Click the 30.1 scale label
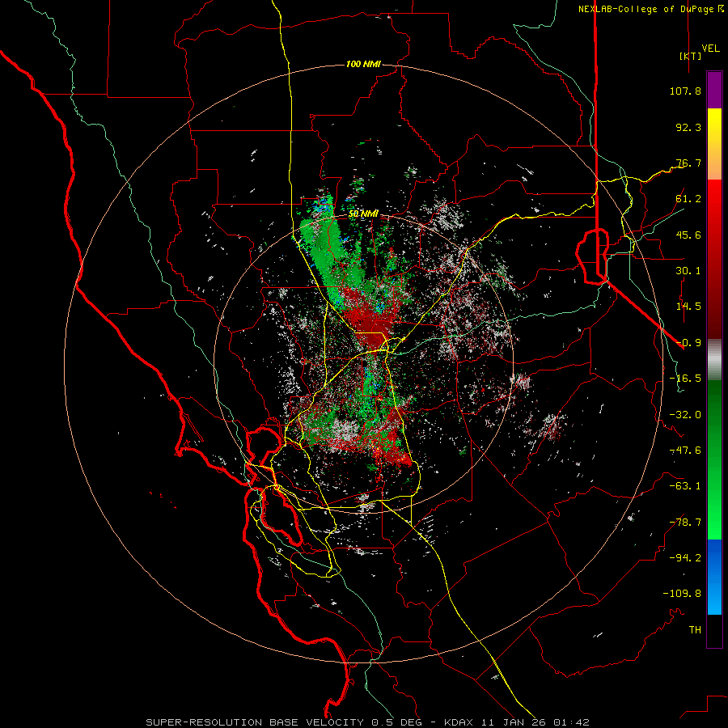The width and height of the screenshot is (728, 728). pyautogui.click(x=688, y=271)
